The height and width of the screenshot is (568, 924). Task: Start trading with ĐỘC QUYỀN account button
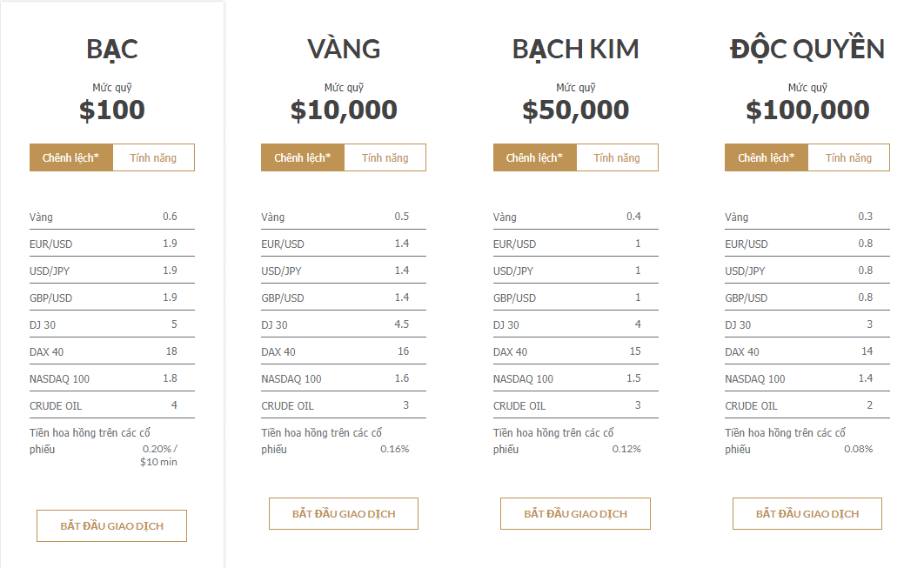(x=807, y=514)
